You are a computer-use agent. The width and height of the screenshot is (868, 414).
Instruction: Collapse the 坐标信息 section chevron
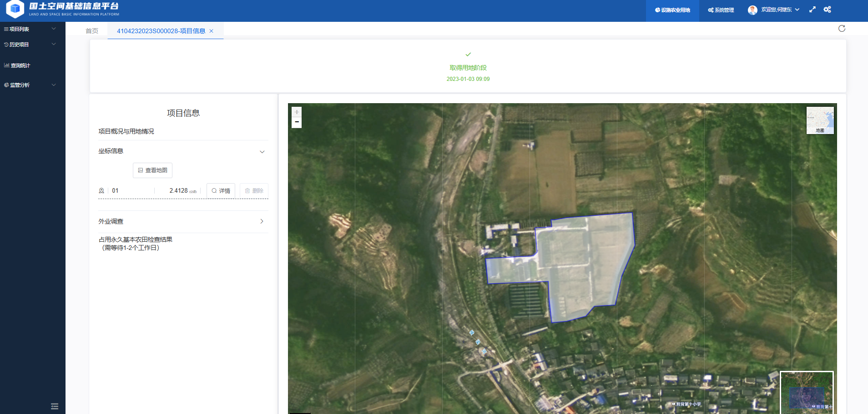coord(262,152)
